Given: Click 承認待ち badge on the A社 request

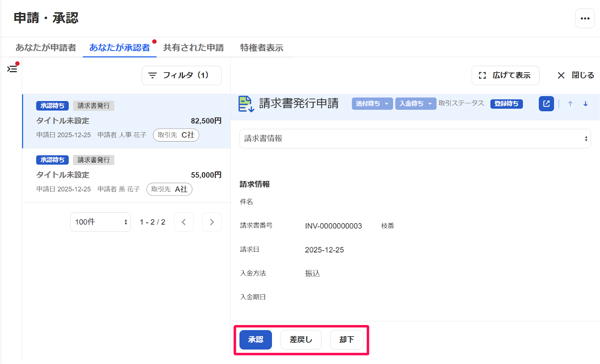Looking at the screenshot, I should 52,160.
